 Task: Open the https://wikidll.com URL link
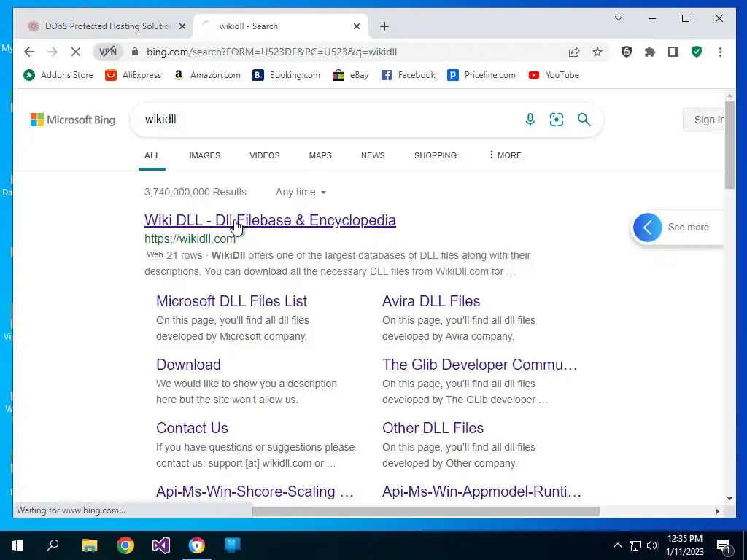[x=190, y=239]
